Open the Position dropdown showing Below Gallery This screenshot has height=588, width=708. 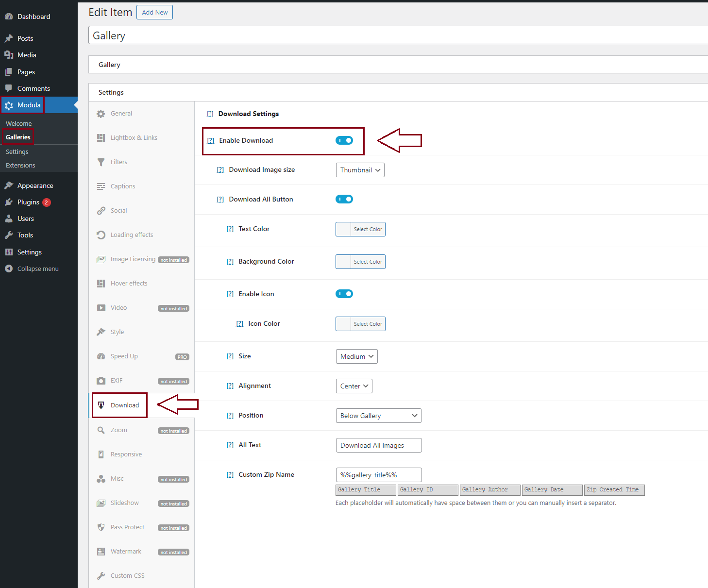(x=378, y=416)
